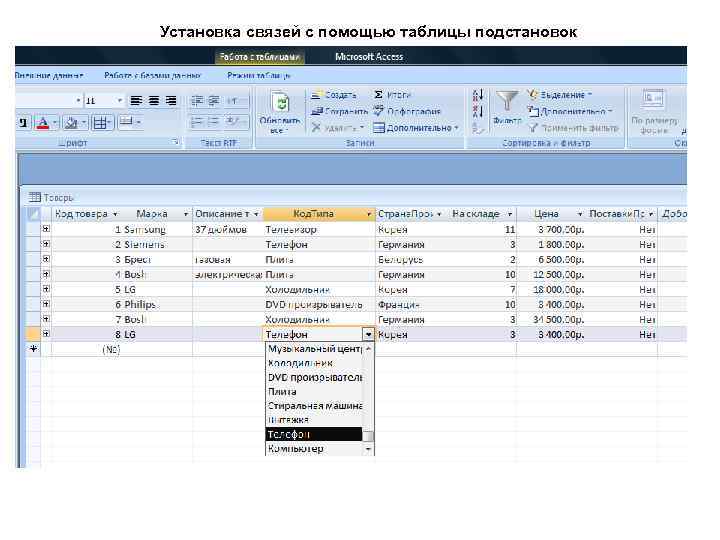Expand subdatasheet for Siemens row
This screenshot has width=720, height=540.
(46, 244)
